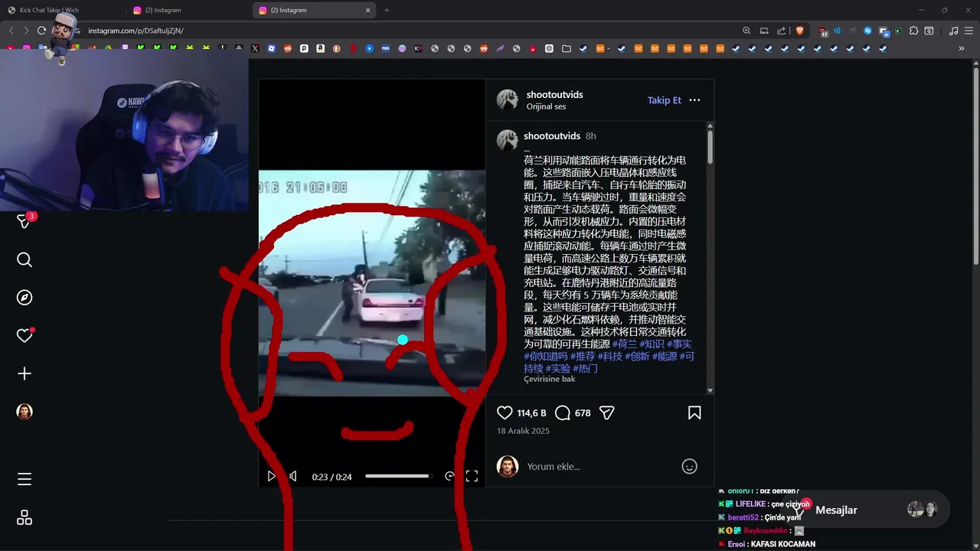Screen dimensions: 980x551
Task: Follow shootoutvids via Takip Et
Action: point(664,100)
